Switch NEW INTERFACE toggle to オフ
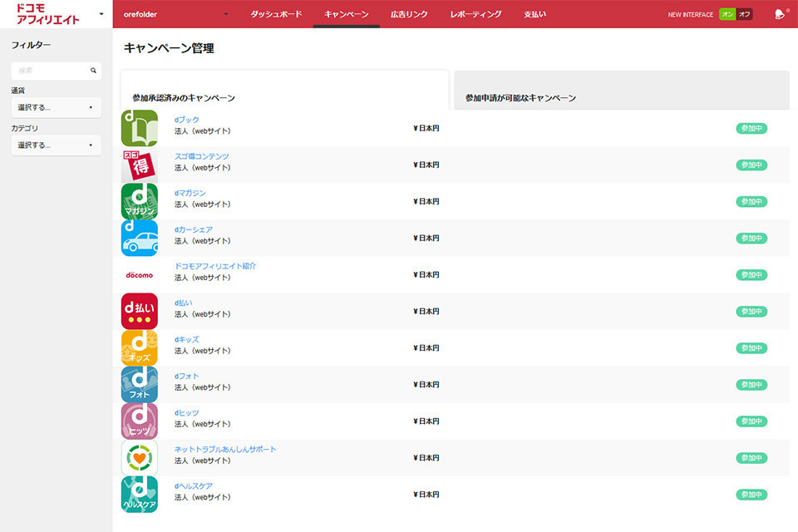The width and height of the screenshot is (798, 532). [x=745, y=14]
